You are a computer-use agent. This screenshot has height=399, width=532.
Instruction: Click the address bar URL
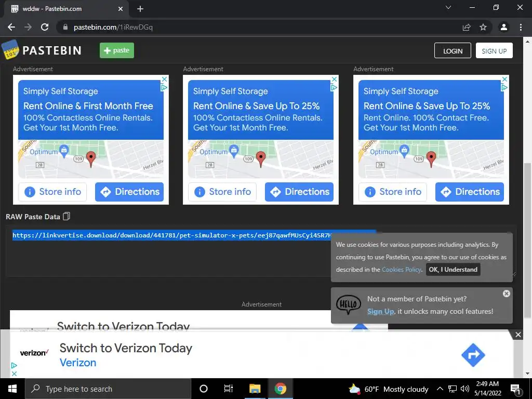(x=113, y=27)
